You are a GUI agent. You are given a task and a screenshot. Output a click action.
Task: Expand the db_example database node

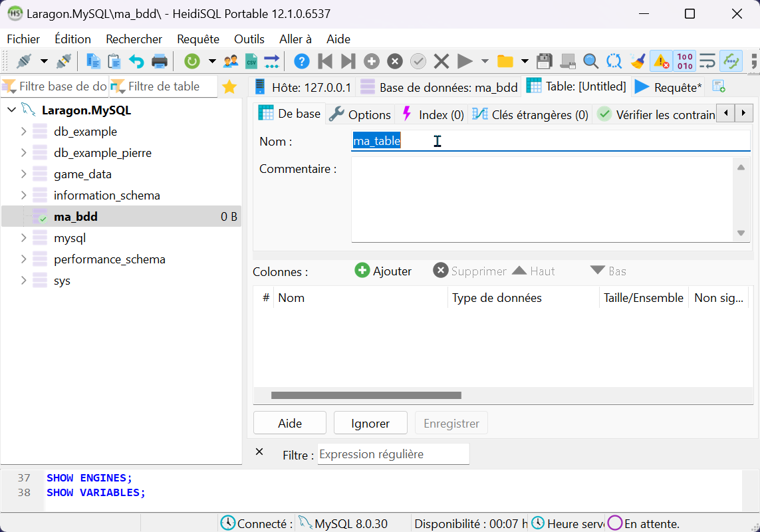pos(24,132)
